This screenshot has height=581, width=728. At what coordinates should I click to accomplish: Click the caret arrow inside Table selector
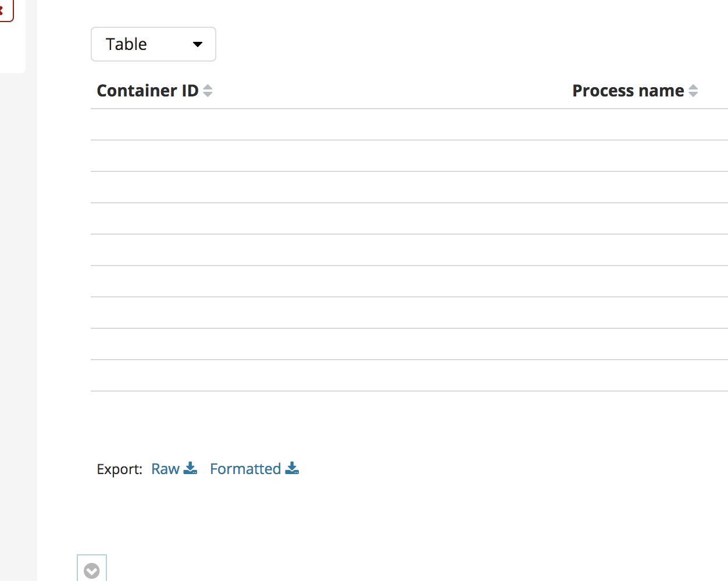198,44
